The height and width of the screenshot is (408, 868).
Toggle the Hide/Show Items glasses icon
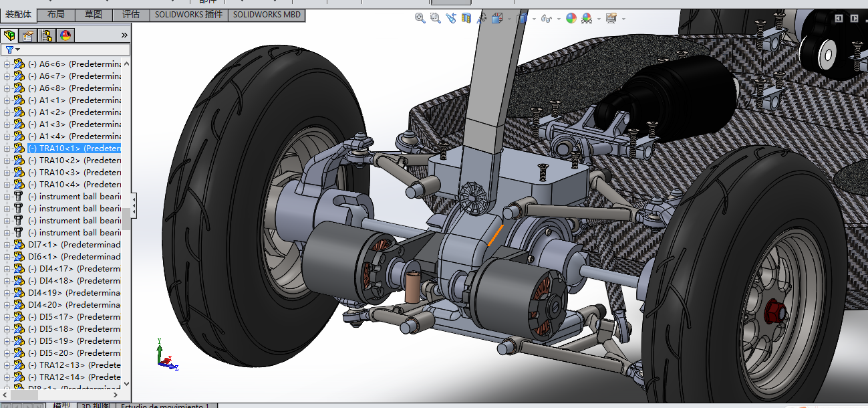[546, 19]
